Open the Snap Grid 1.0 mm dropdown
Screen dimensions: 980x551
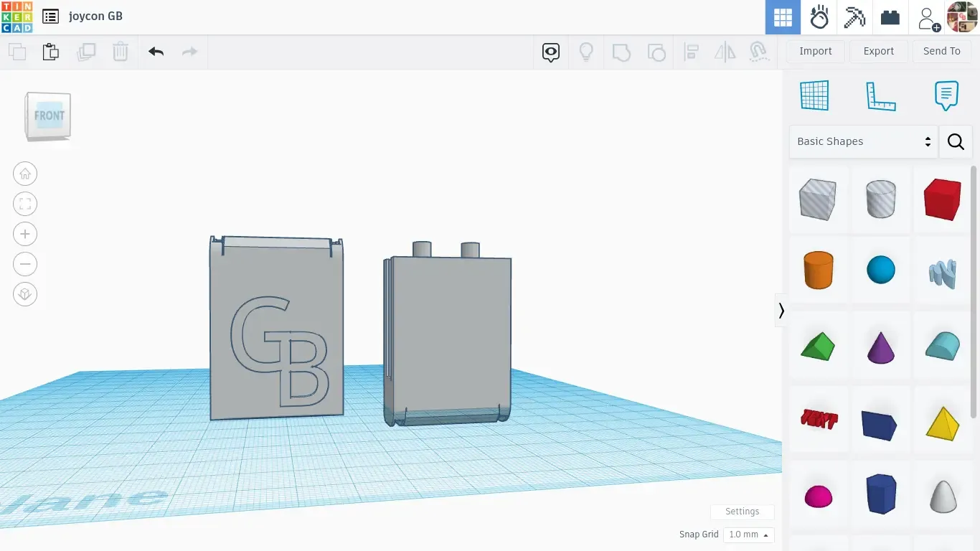[748, 534]
